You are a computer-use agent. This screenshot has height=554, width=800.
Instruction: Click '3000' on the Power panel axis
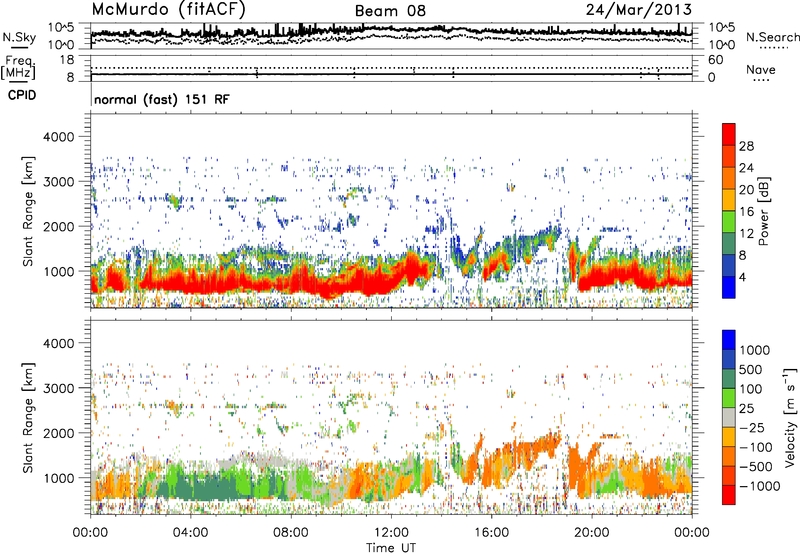tap(59, 182)
